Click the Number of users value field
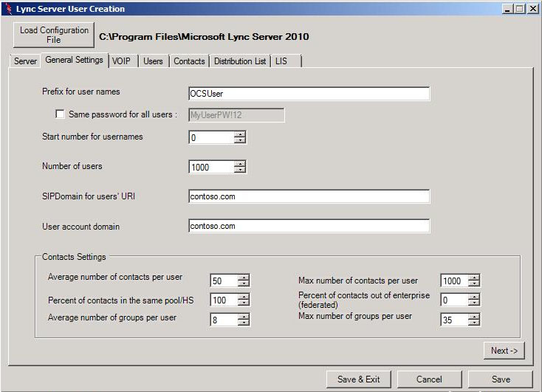 [211, 167]
